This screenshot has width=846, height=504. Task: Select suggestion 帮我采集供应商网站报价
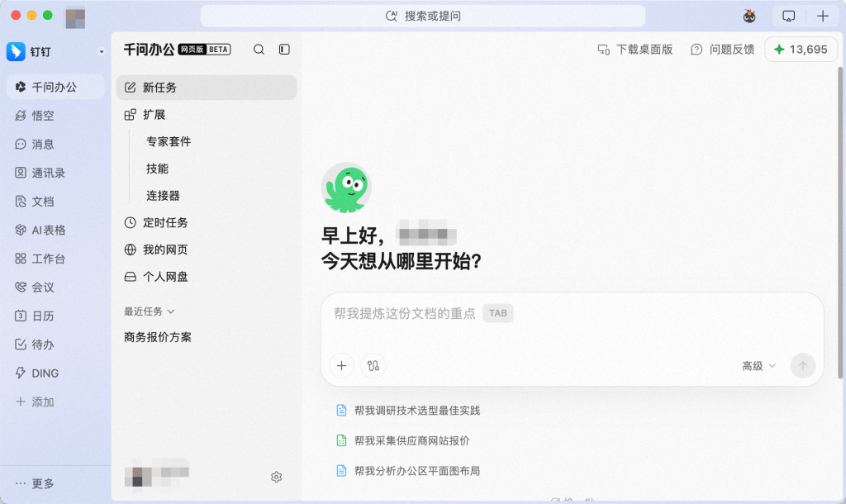point(403,441)
